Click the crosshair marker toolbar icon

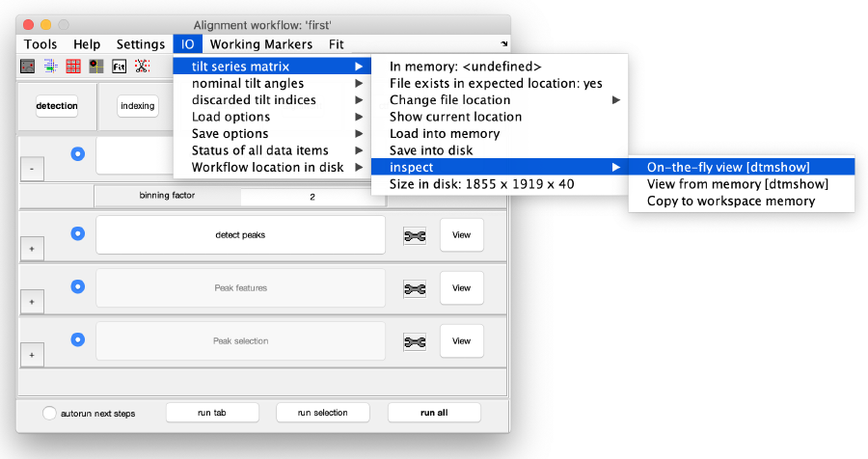point(96,67)
